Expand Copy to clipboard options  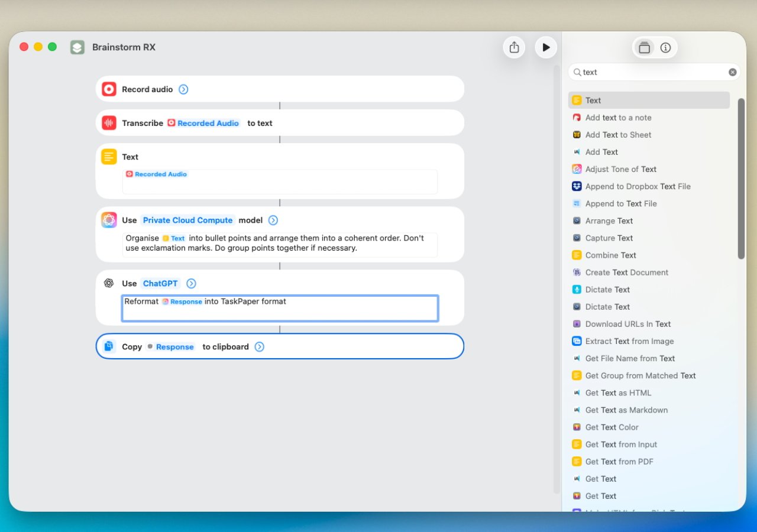259,346
